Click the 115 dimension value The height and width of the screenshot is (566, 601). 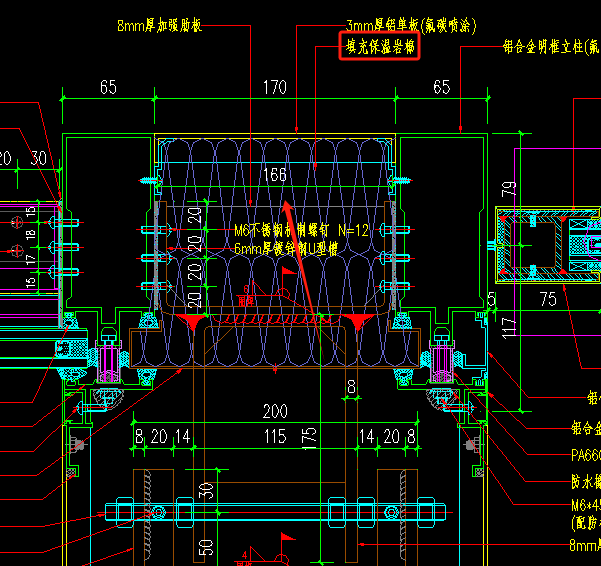[x=274, y=436]
